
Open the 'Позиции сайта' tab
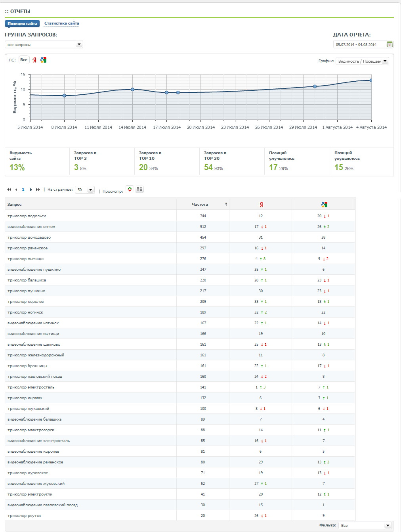22,24
